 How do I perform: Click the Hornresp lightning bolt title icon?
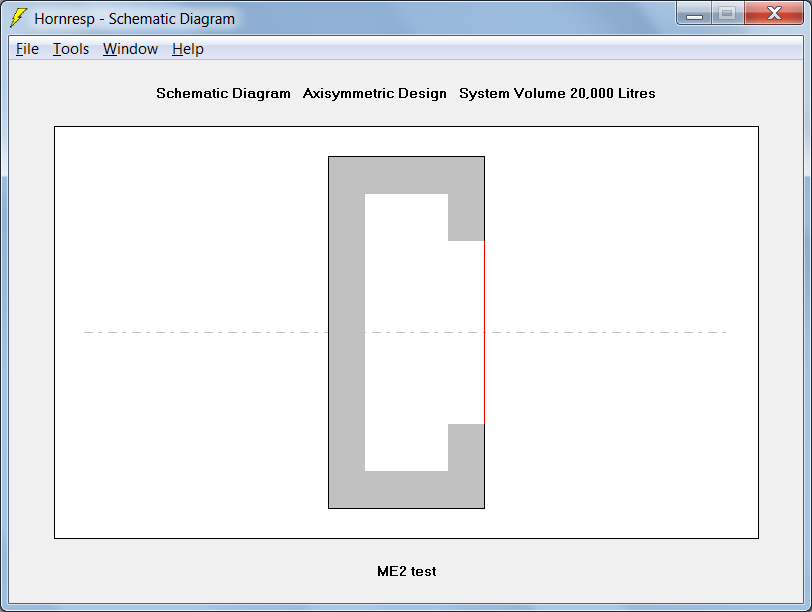[x=18, y=18]
